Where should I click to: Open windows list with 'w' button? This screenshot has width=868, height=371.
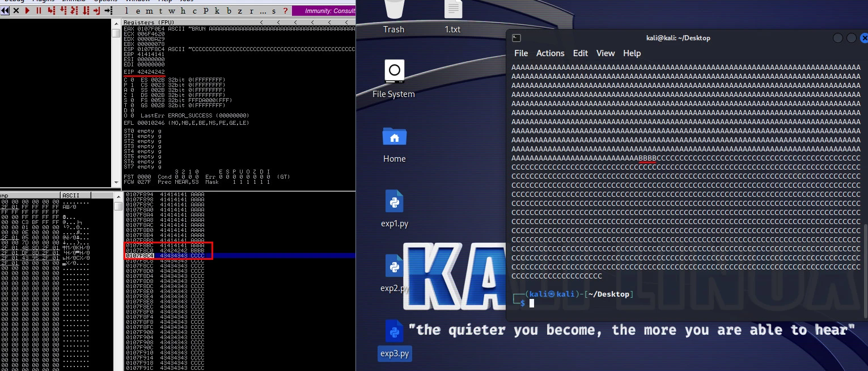172,11
